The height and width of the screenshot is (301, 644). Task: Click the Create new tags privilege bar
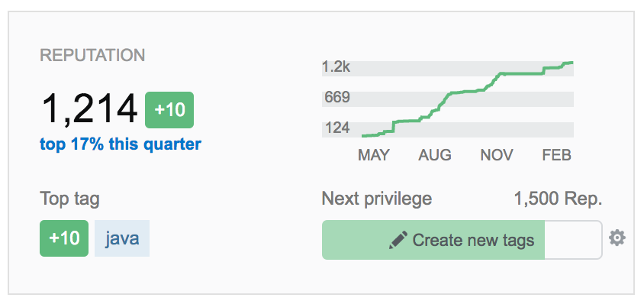pos(462,240)
